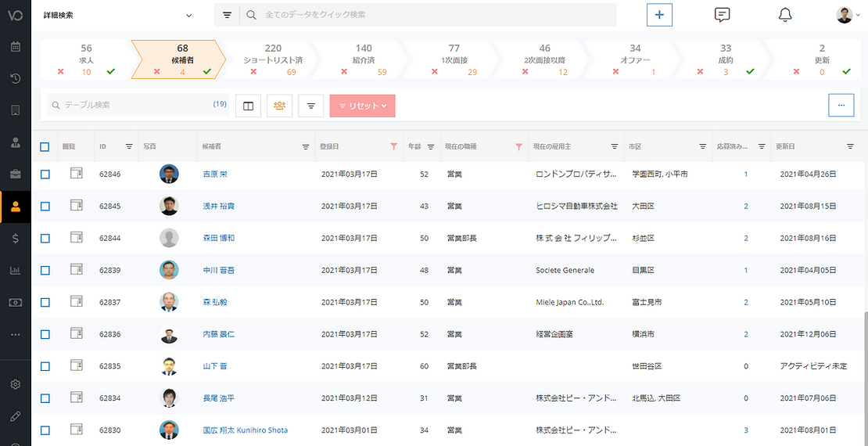
Task: Click the notification bell icon
Action: click(785, 15)
